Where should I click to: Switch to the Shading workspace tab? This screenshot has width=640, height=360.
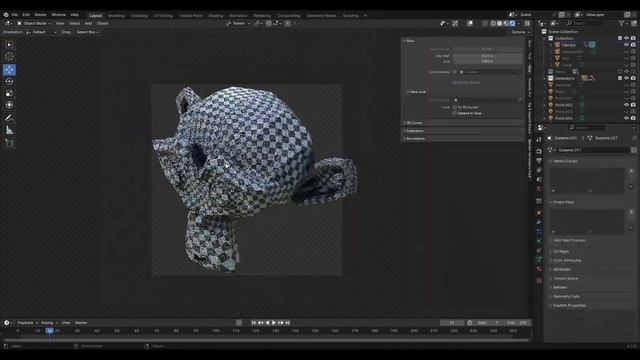(216, 16)
